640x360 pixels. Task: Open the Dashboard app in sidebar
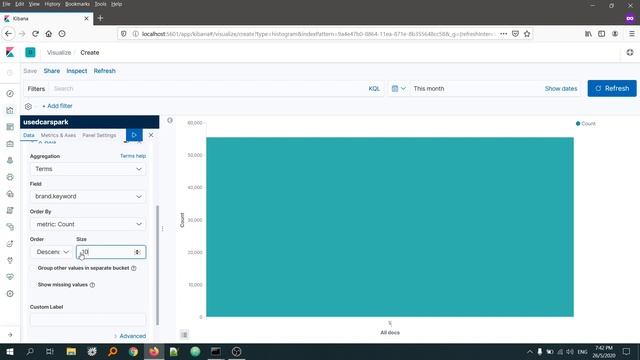tap(10, 127)
